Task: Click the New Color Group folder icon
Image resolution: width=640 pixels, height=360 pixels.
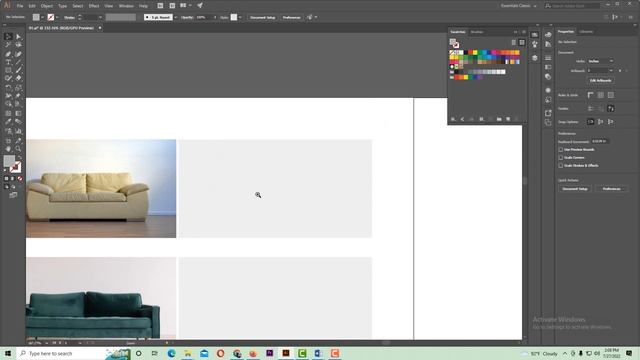Action: [499, 119]
